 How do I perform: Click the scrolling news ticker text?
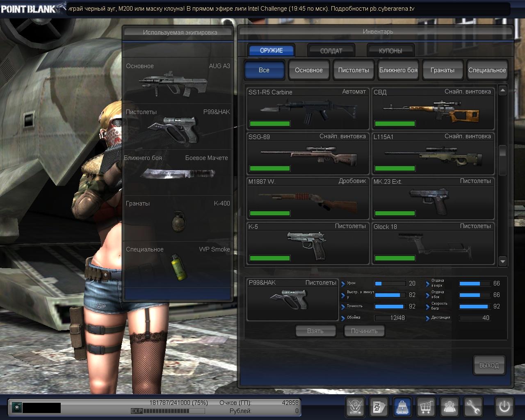coord(242,8)
